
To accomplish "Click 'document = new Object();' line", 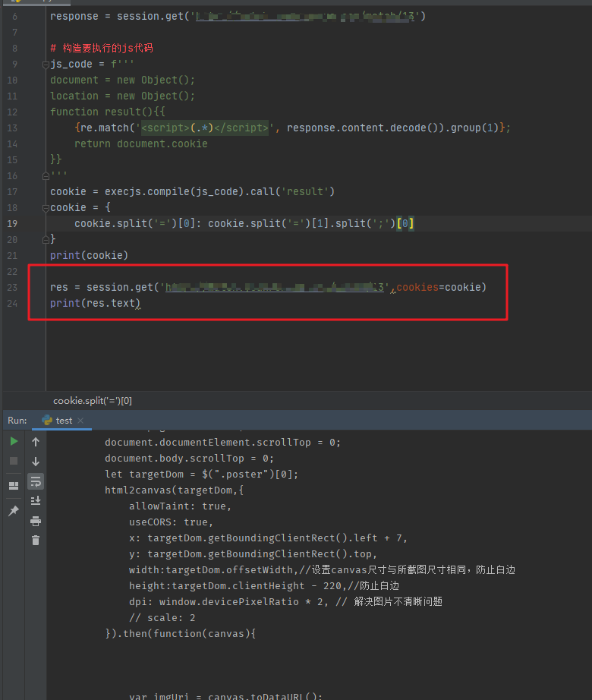I will pyautogui.click(x=122, y=80).
